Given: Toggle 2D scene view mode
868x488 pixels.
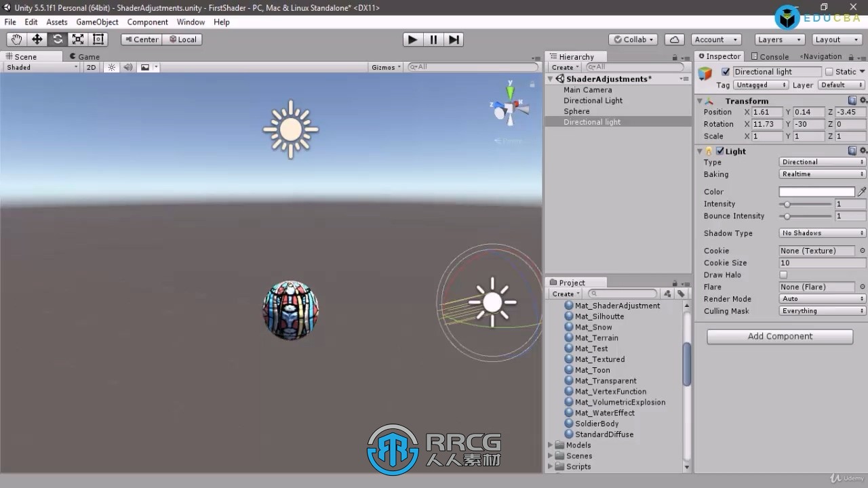Looking at the screenshot, I should coord(91,67).
